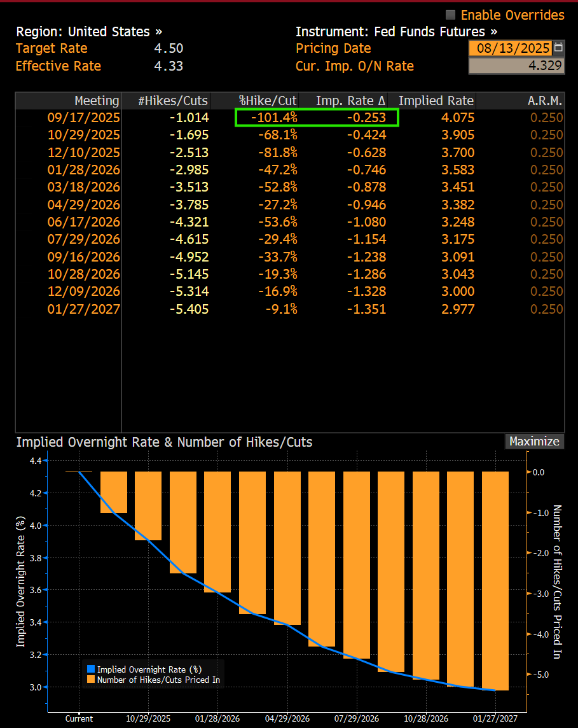Image resolution: width=578 pixels, height=728 pixels.
Task: Click the -1.014 hikes/cuts value
Action: [189, 118]
